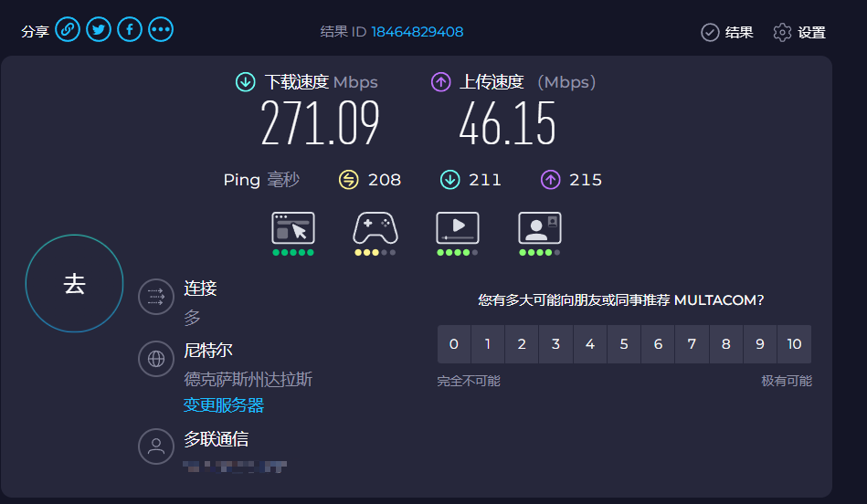Screen dimensions: 867x504
Task: Open more sharing options icon
Action: (161, 30)
